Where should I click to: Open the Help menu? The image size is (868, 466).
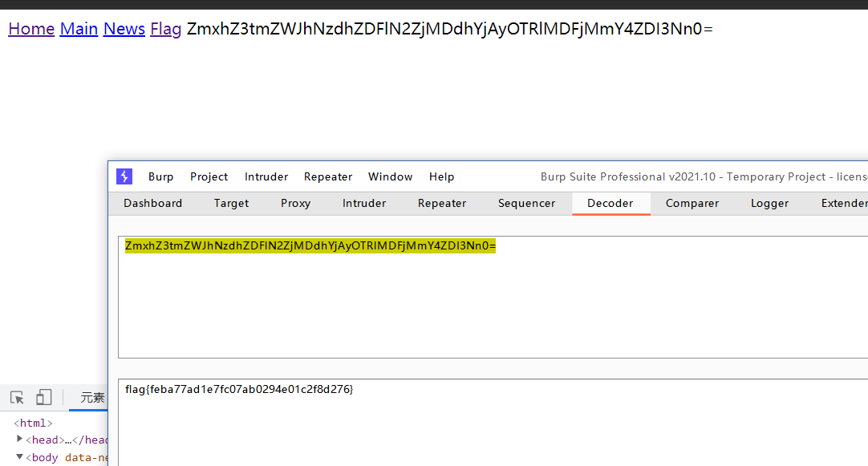pos(441,176)
